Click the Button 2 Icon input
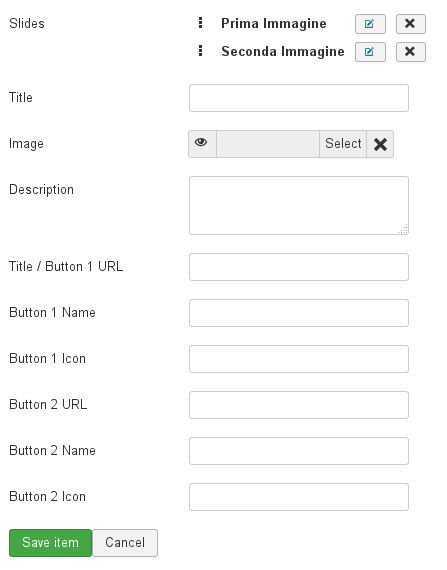 299,497
